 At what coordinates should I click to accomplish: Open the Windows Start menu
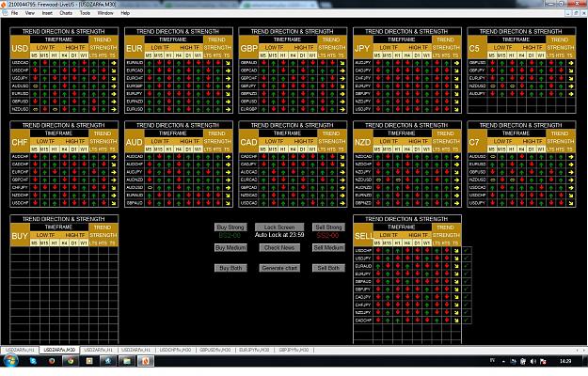(x=10, y=361)
